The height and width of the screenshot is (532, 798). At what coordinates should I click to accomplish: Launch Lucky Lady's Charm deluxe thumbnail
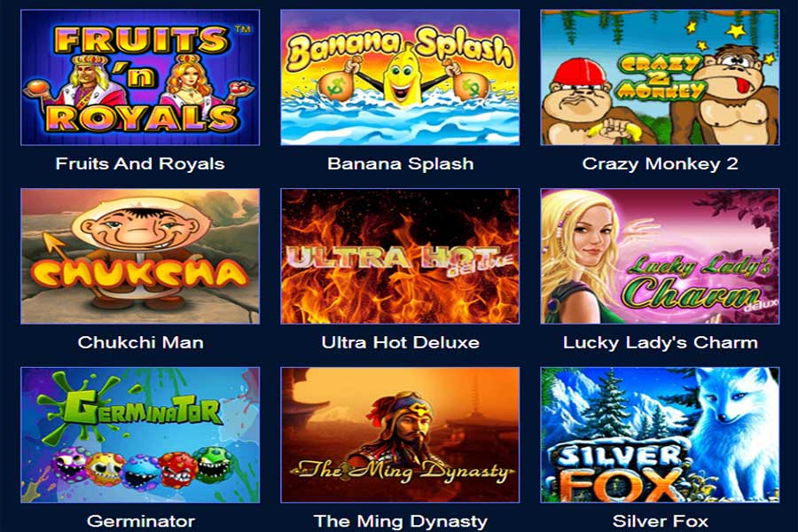[660, 256]
